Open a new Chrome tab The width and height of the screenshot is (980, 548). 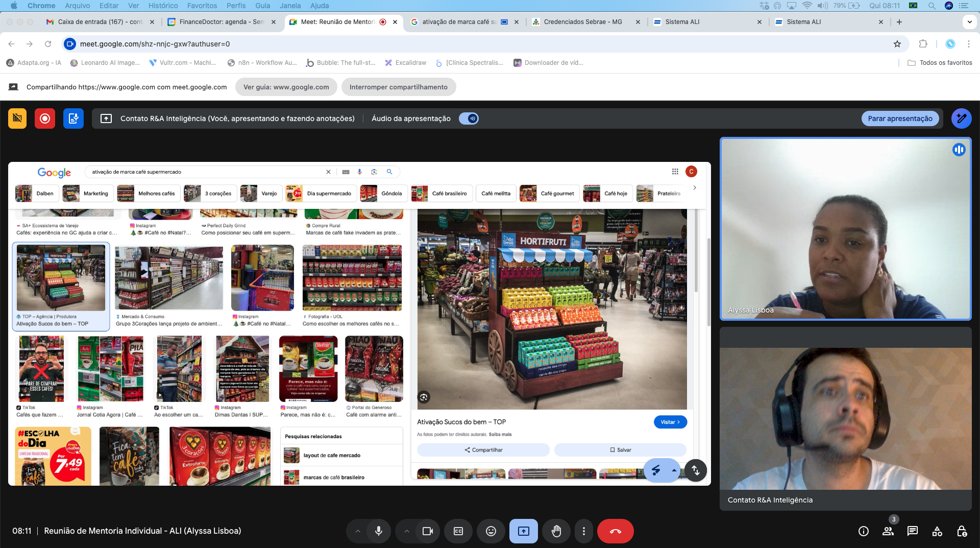click(x=899, y=22)
